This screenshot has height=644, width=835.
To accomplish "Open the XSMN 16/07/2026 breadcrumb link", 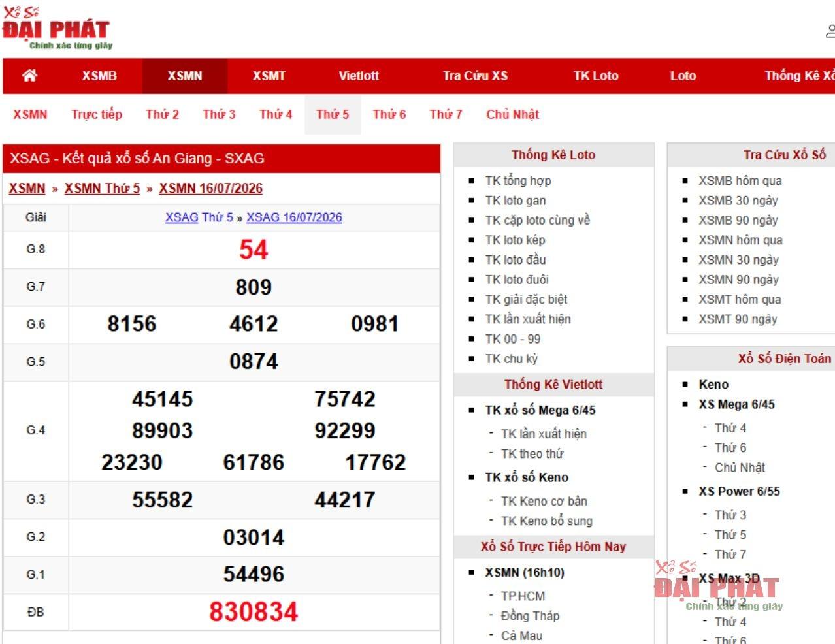I will (210, 188).
